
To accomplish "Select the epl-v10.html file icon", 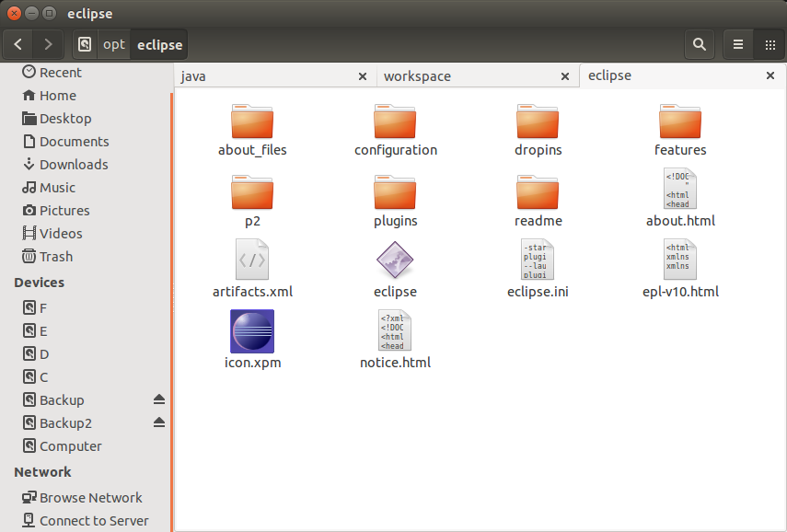I will (x=680, y=260).
